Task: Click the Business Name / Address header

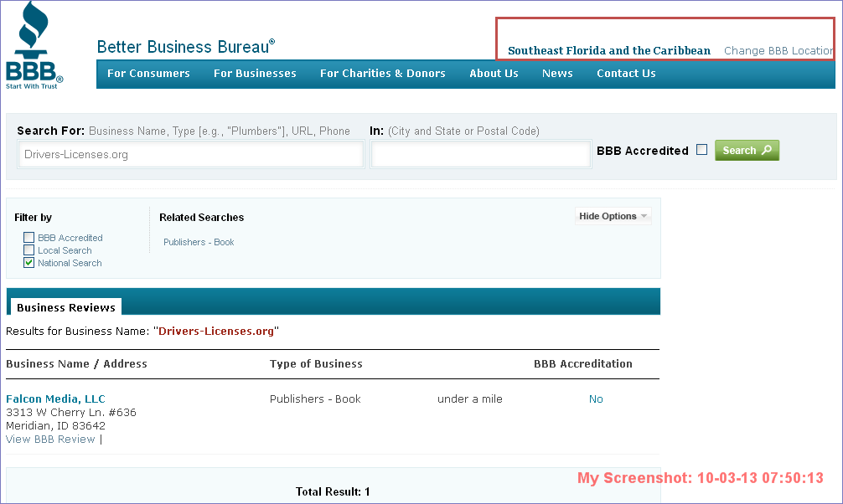Action: coord(76,363)
